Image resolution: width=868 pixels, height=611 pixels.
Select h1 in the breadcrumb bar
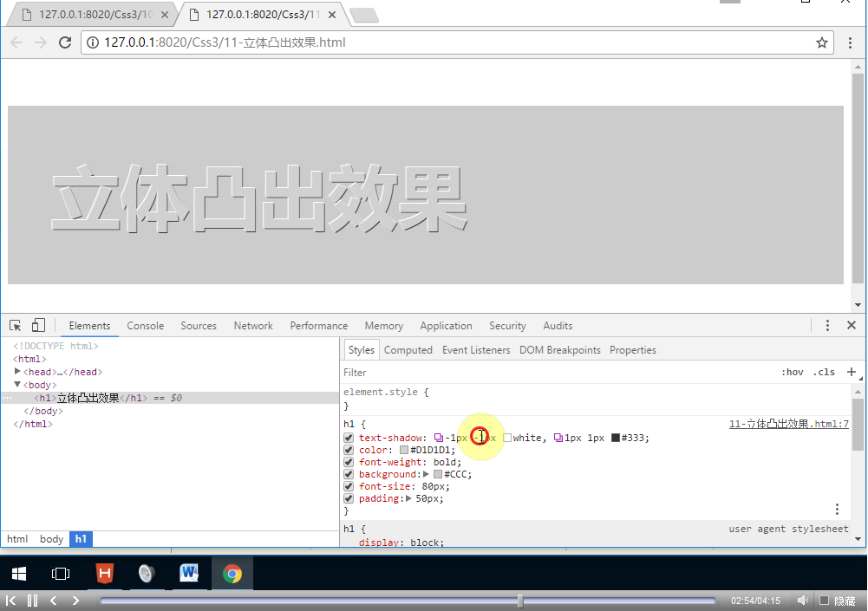coord(81,538)
